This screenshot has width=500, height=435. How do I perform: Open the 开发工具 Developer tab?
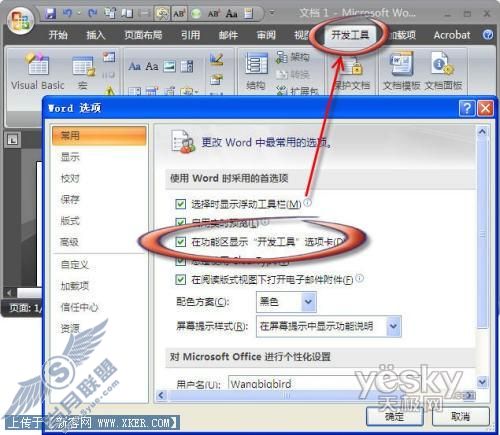coord(350,35)
